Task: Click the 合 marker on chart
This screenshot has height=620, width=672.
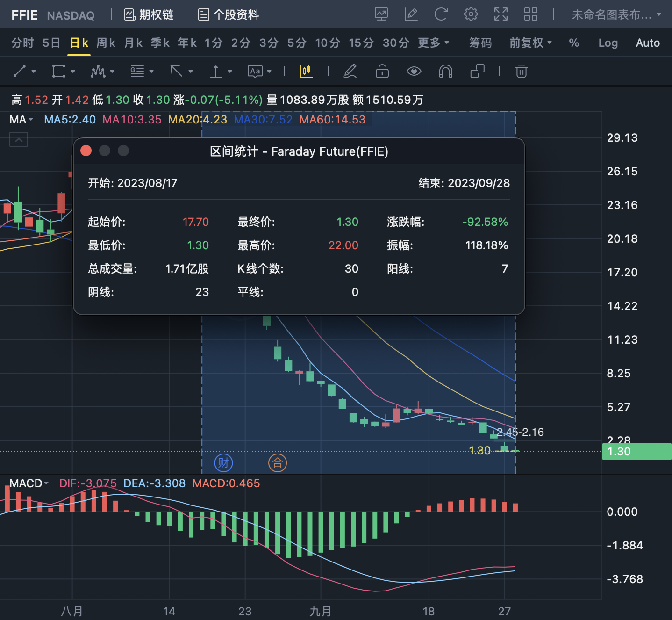Action: [278, 463]
